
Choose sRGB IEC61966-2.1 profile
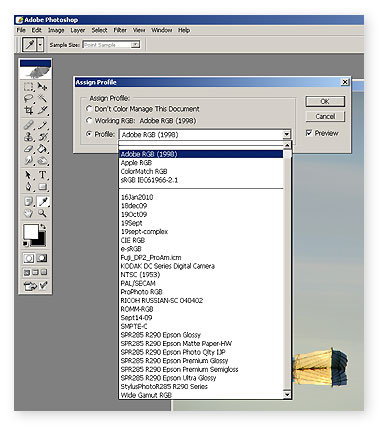201,180
